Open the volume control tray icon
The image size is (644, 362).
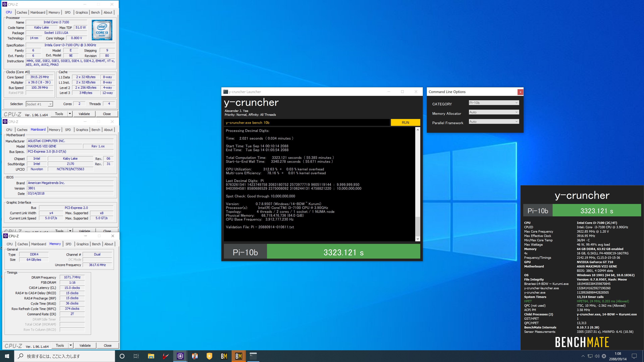[x=597, y=356]
